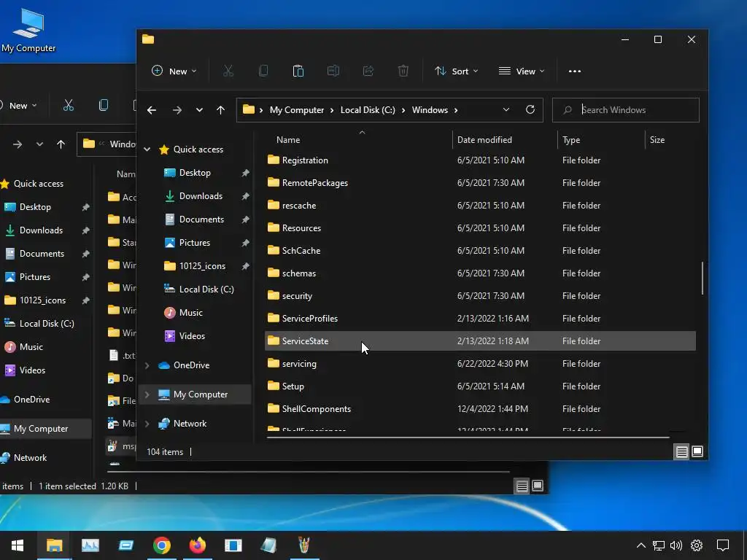Switch to details view in back window status bar

point(522,486)
